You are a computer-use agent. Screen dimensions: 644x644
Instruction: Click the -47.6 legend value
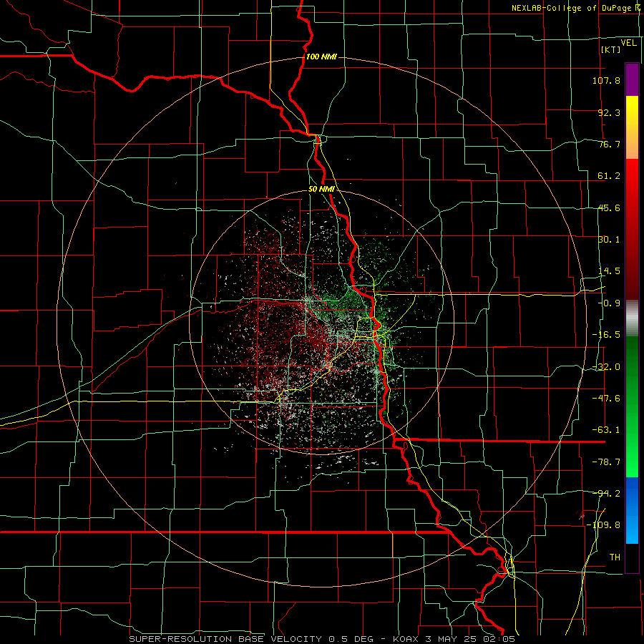(606, 399)
